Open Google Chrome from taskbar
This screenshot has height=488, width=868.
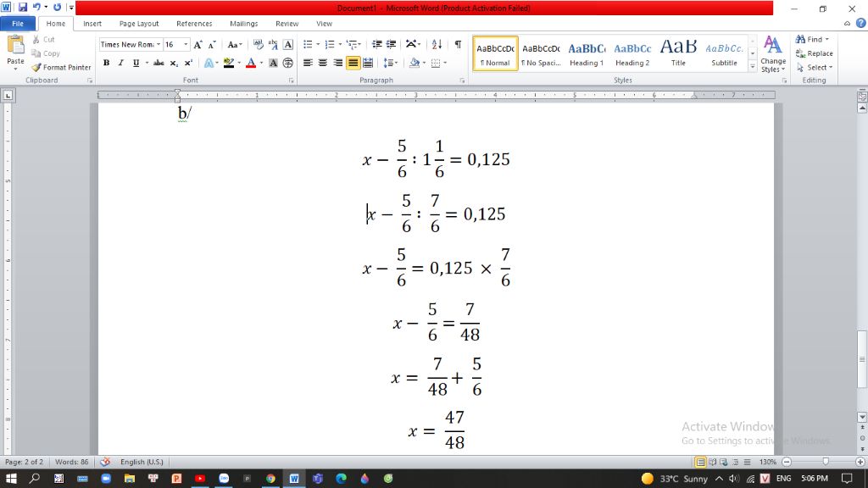pos(270,479)
